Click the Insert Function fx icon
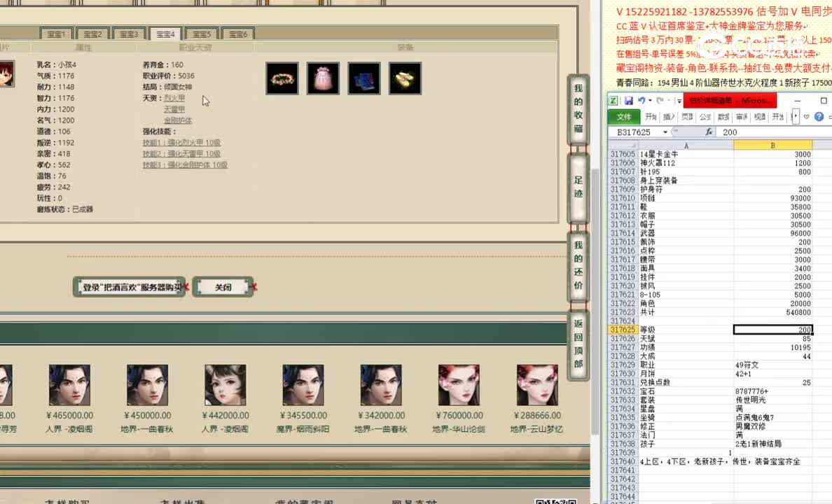832x504 pixels. click(x=708, y=132)
